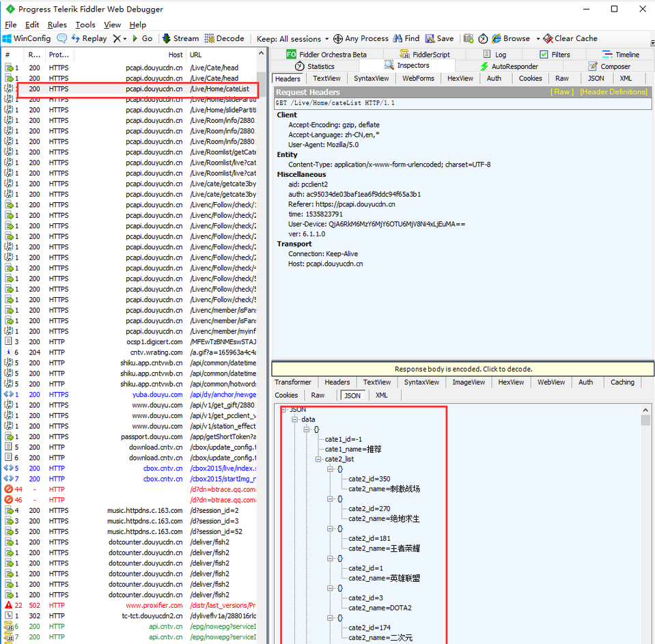This screenshot has width=655, height=644.
Task: Select the yuba.douyu.com session row
Action: pyautogui.click(x=130, y=394)
